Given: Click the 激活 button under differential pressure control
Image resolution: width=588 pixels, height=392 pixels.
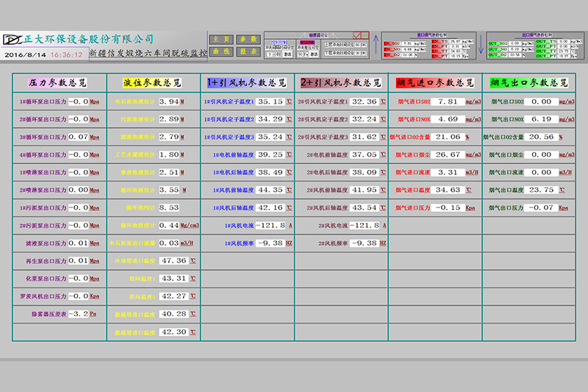Looking at the screenshot, I should pyautogui.click(x=315, y=54).
